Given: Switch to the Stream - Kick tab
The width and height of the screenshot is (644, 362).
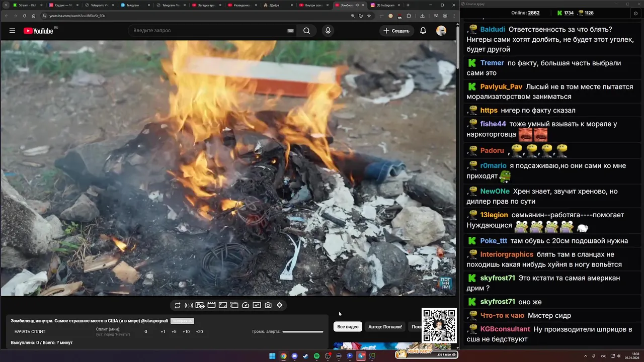Looking at the screenshot, I should [27, 5].
